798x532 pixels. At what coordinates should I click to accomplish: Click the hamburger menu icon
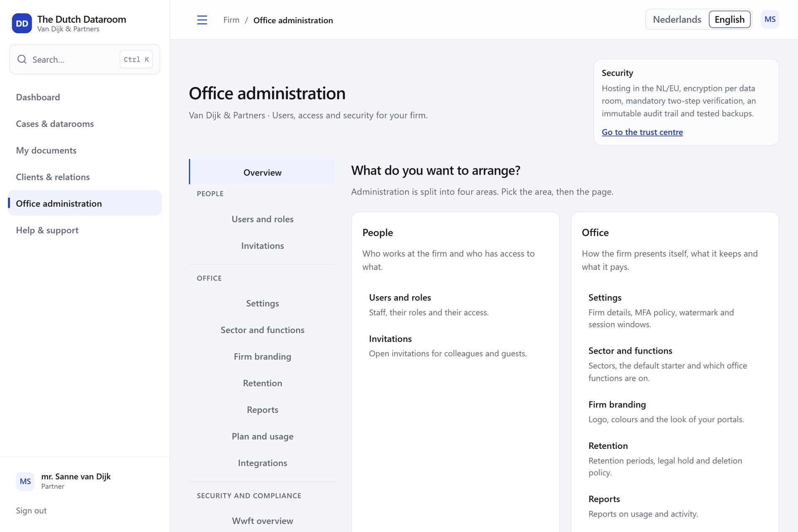[x=202, y=20]
